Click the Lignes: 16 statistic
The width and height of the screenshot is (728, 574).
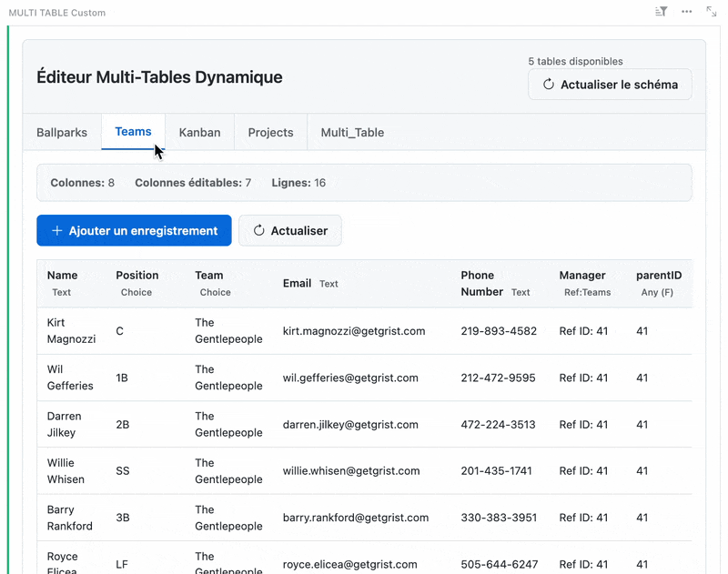(x=298, y=182)
